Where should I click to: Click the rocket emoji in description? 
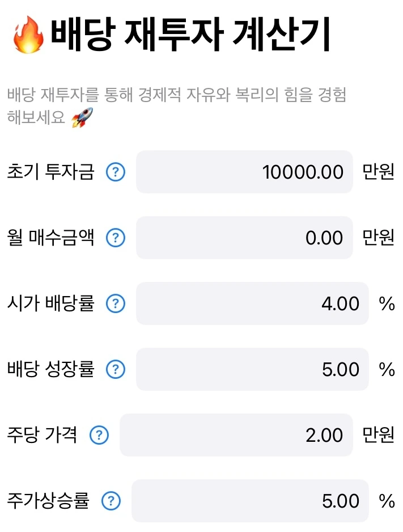point(82,117)
